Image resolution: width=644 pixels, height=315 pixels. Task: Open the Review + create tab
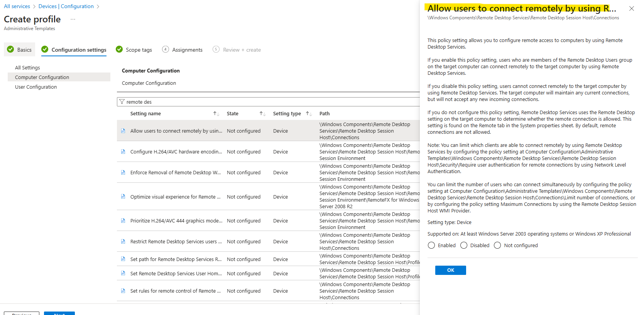coord(237,50)
